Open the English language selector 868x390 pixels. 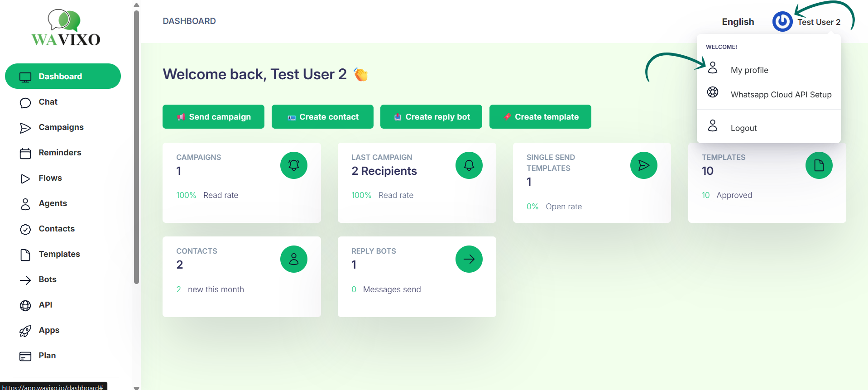coord(738,22)
